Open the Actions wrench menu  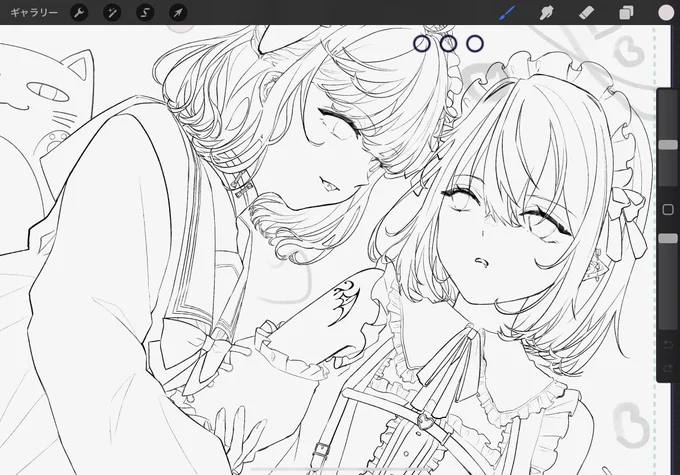(x=79, y=13)
